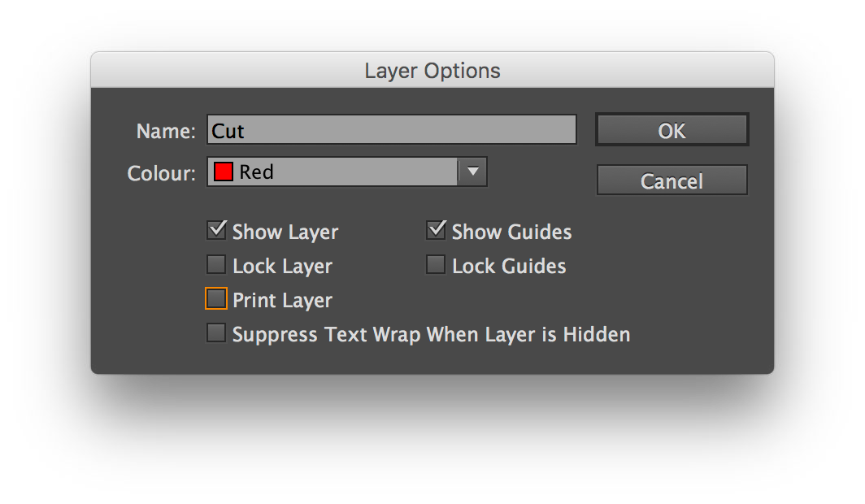
Task: Click the Layer Options title bar
Action: pyautogui.click(x=432, y=71)
